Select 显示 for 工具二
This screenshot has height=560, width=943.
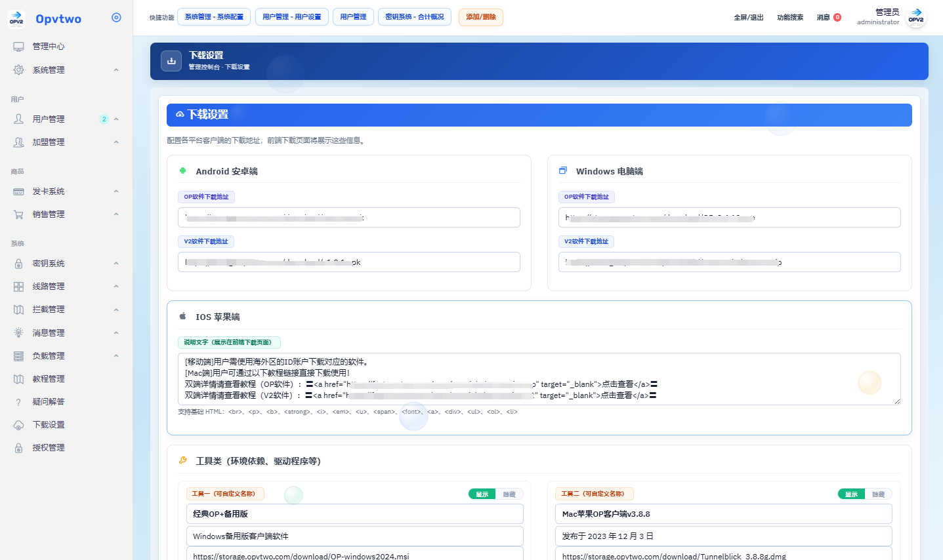coord(851,494)
